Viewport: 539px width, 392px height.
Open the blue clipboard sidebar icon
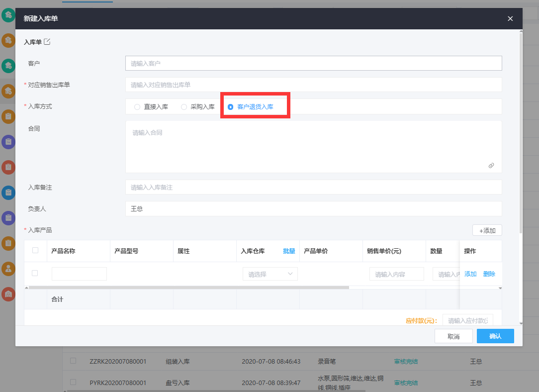pos(8,193)
